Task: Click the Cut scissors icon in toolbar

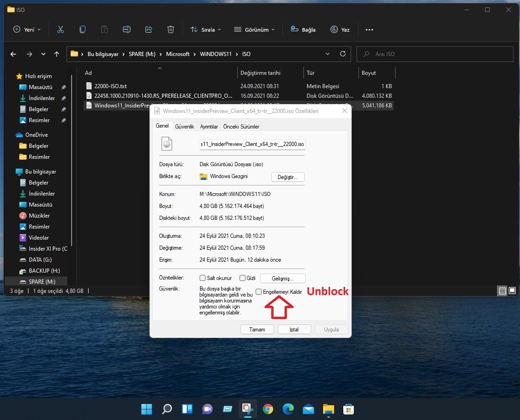Action: [61, 29]
